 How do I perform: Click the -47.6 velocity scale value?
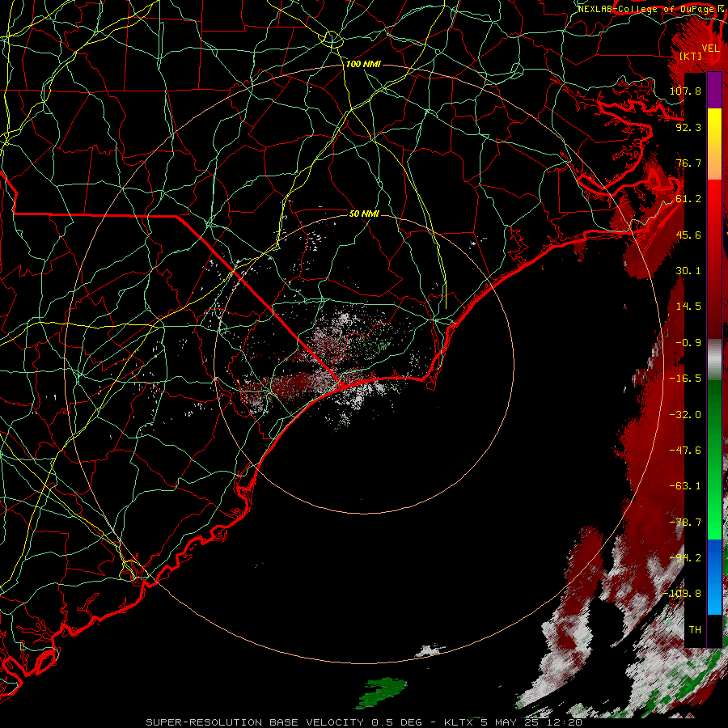coord(685,451)
